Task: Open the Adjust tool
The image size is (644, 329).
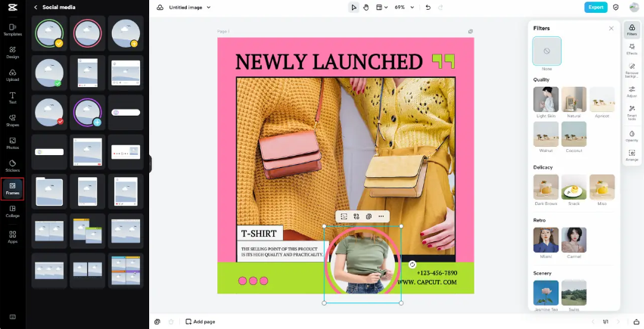Action: (632, 92)
